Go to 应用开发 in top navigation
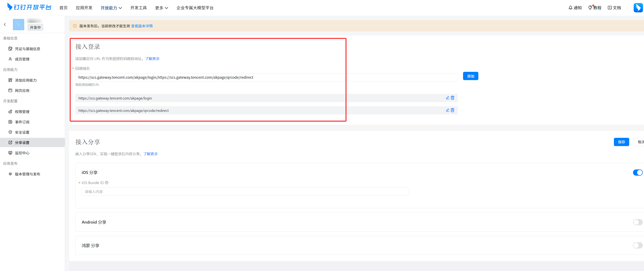The height and width of the screenshot is (271, 644). tap(84, 8)
